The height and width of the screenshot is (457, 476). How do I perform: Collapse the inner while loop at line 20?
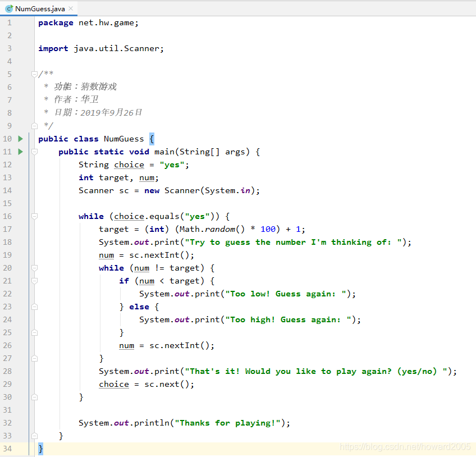34,268
